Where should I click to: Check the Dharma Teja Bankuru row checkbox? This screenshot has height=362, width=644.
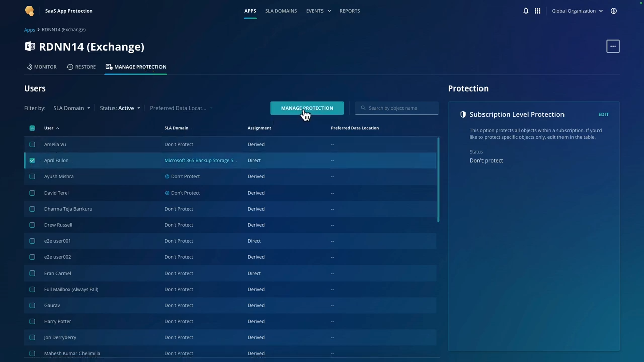coord(32,209)
